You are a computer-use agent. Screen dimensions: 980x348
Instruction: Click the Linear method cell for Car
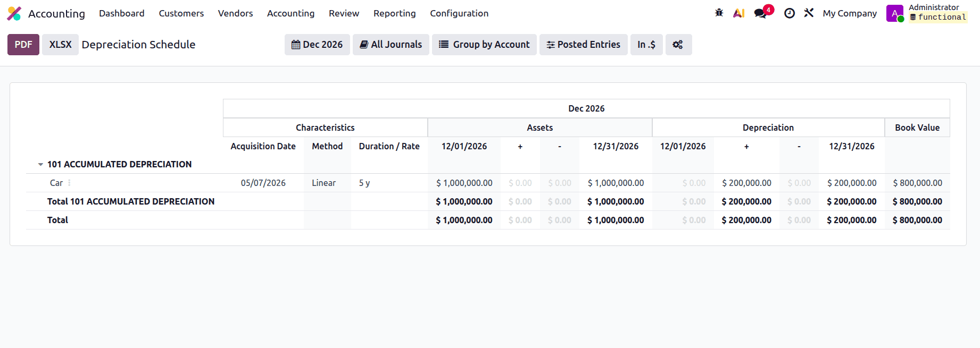coord(323,183)
